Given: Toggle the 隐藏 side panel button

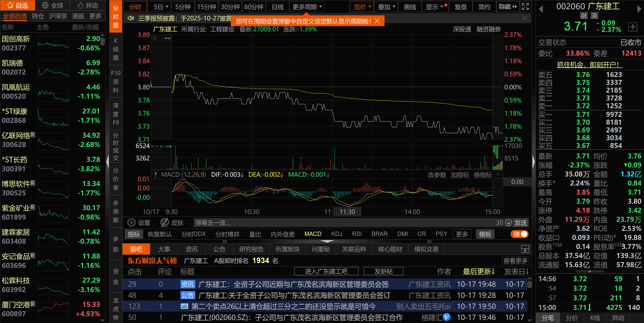Looking at the screenshot, I should tap(508, 7).
